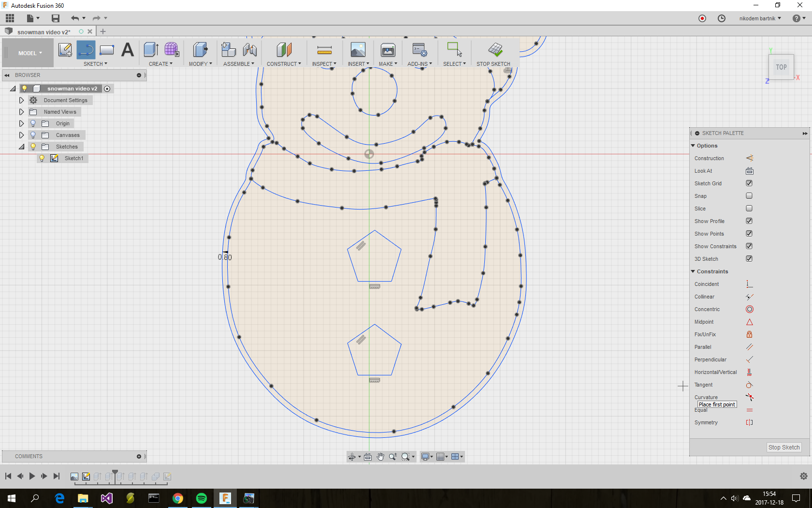Select the Line tool in the Sketch group
This screenshot has width=812, height=508.
click(86, 49)
